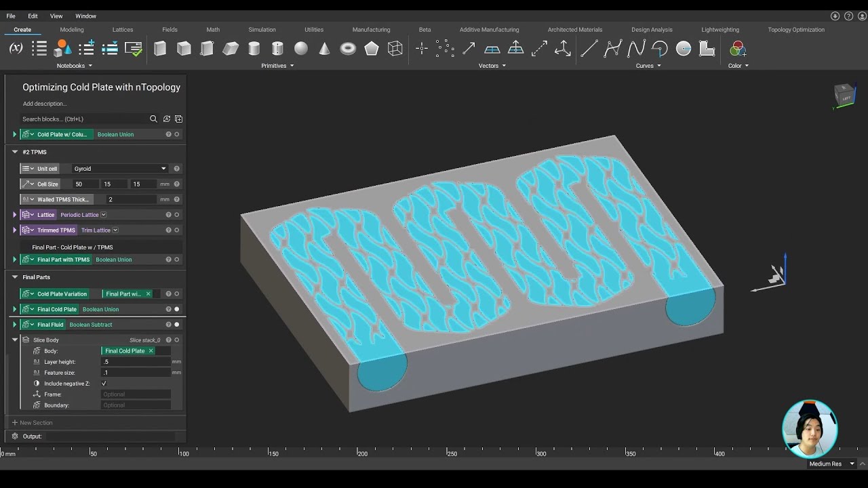Click the Walled TPMS Thickness value field

[x=131, y=199]
